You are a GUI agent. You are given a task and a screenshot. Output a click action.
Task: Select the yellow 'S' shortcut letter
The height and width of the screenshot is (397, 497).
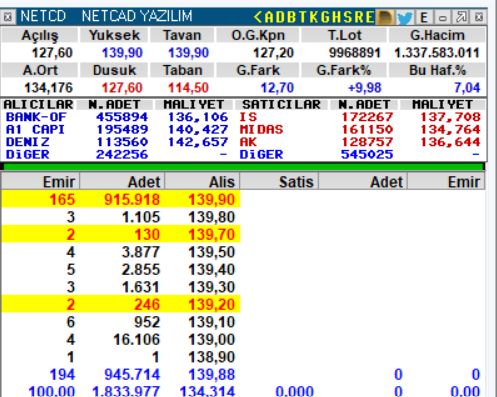(348, 17)
